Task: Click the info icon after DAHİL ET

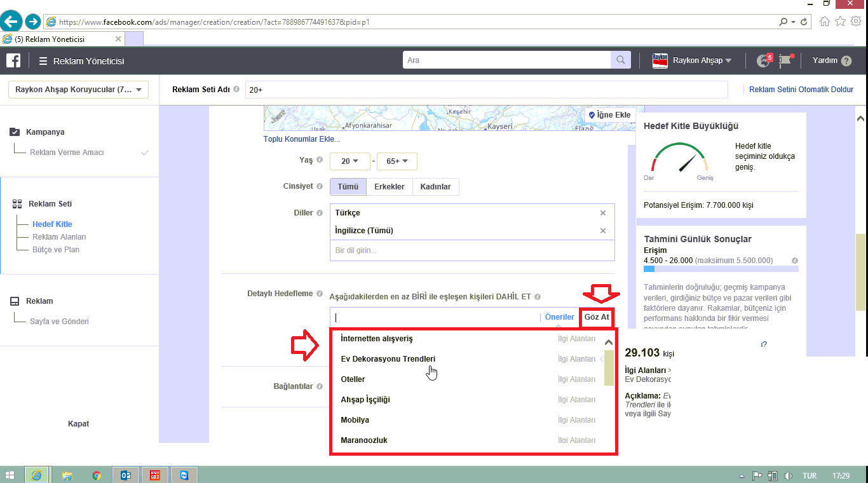Action: [x=538, y=297]
